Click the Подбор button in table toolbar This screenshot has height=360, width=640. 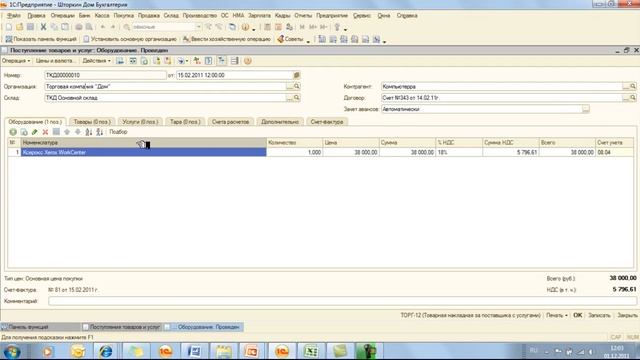(118, 132)
